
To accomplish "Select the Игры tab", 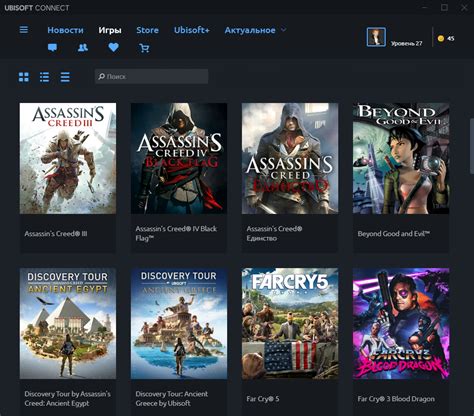I will click(x=110, y=30).
